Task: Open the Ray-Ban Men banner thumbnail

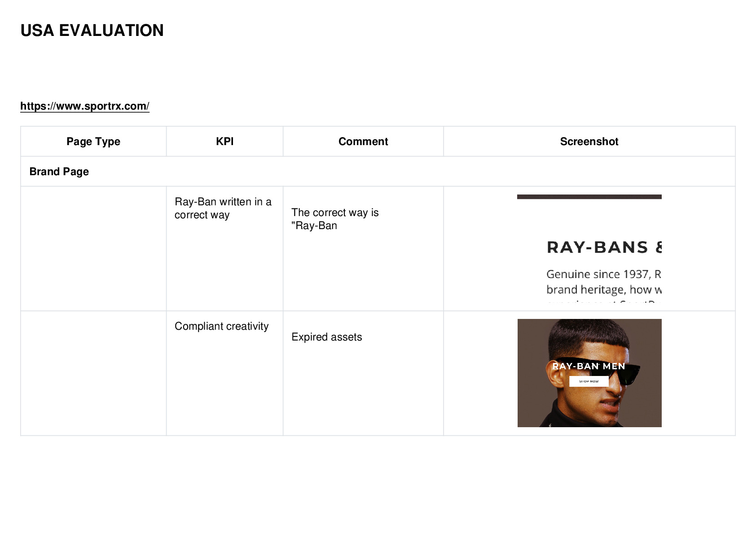Action: [x=589, y=373]
